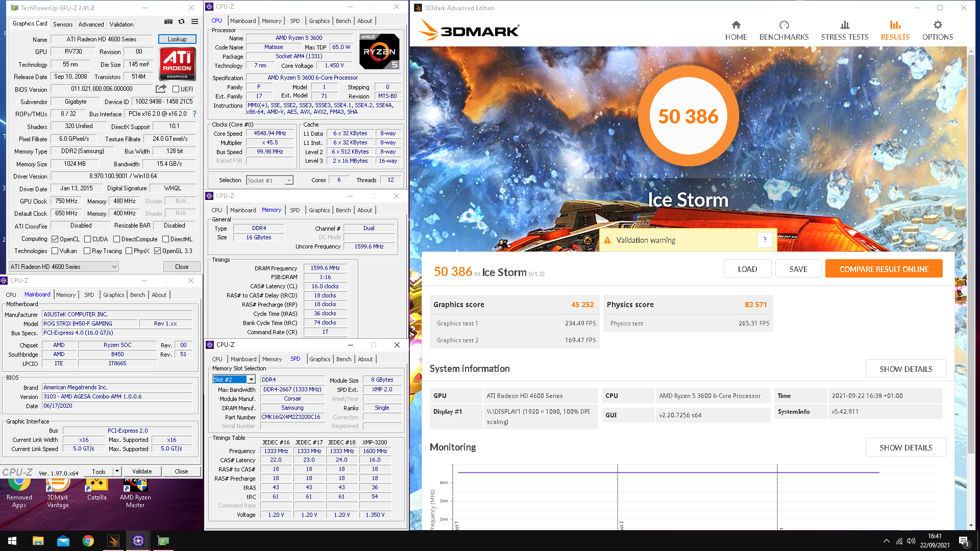This screenshot has height=551, width=980.
Task: Open the Windows Start menu
Action: [12, 541]
